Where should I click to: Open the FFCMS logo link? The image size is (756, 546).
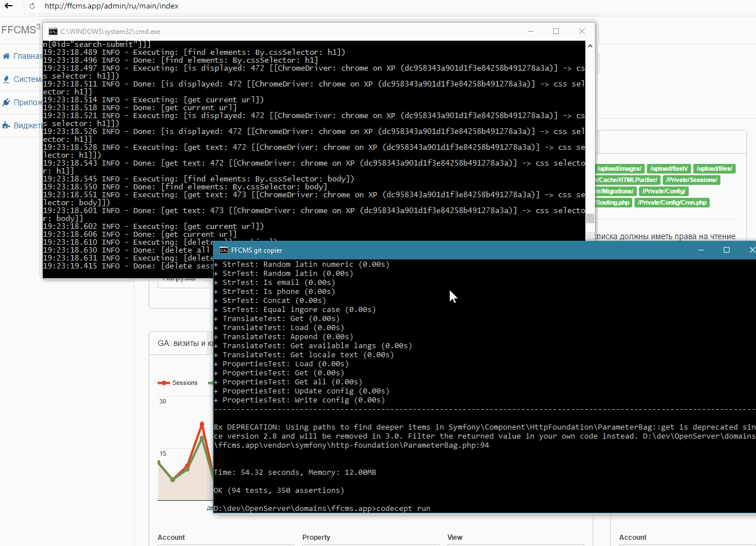pyautogui.click(x=21, y=29)
